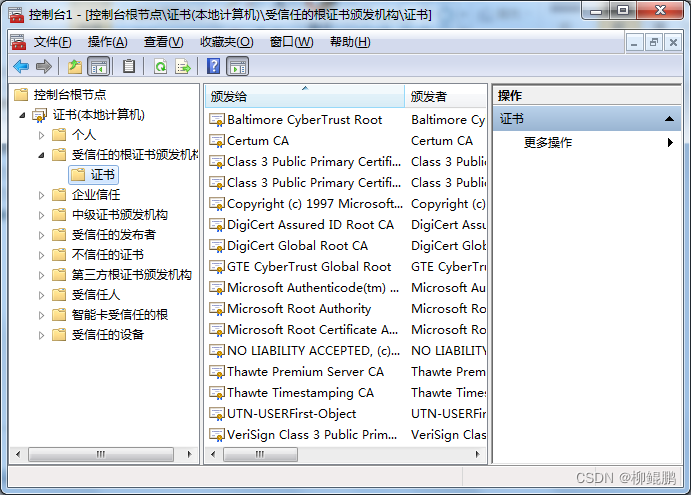This screenshot has height=495, width=691.
Task: Click the GTE CyberTrust Global Root certificate icon
Action: tap(217, 267)
